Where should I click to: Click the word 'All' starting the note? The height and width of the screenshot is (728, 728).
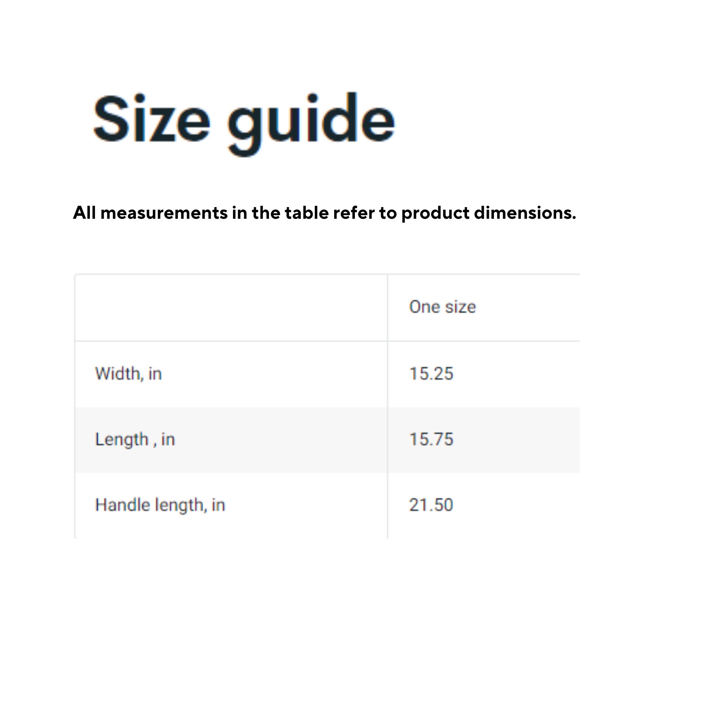84,213
